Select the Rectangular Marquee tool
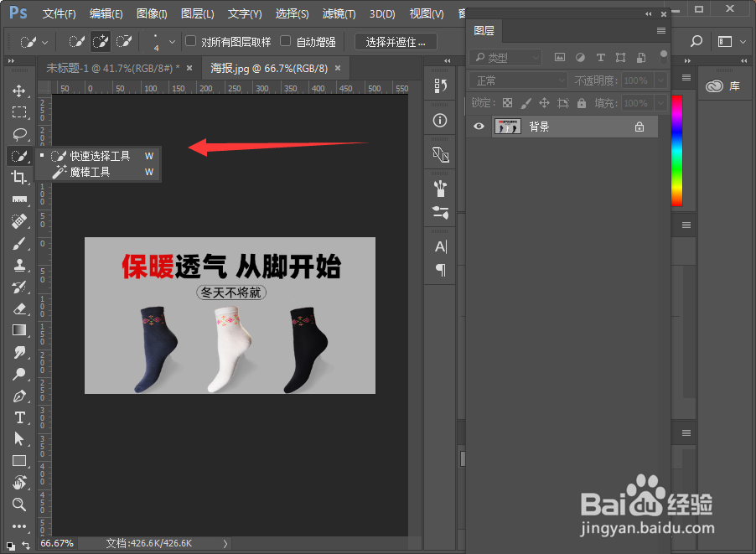 click(19, 112)
